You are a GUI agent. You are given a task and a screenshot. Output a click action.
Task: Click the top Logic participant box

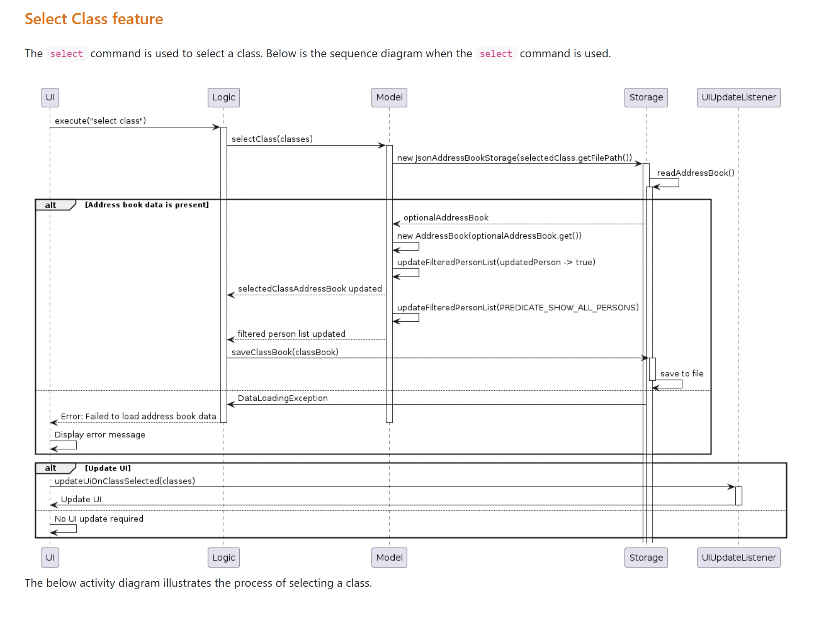[x=223, y=97]
